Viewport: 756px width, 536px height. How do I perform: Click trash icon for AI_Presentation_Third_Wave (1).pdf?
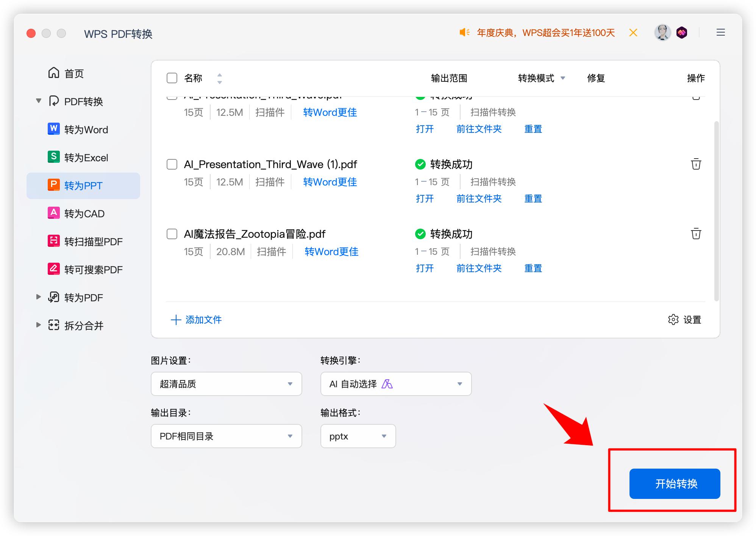pyautogui.click(x=696, y=164)
